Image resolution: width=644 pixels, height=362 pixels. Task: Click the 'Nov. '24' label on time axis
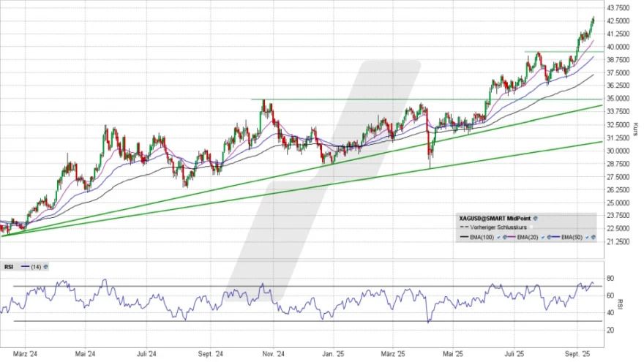pyautogui.click(x=273, y=355)
